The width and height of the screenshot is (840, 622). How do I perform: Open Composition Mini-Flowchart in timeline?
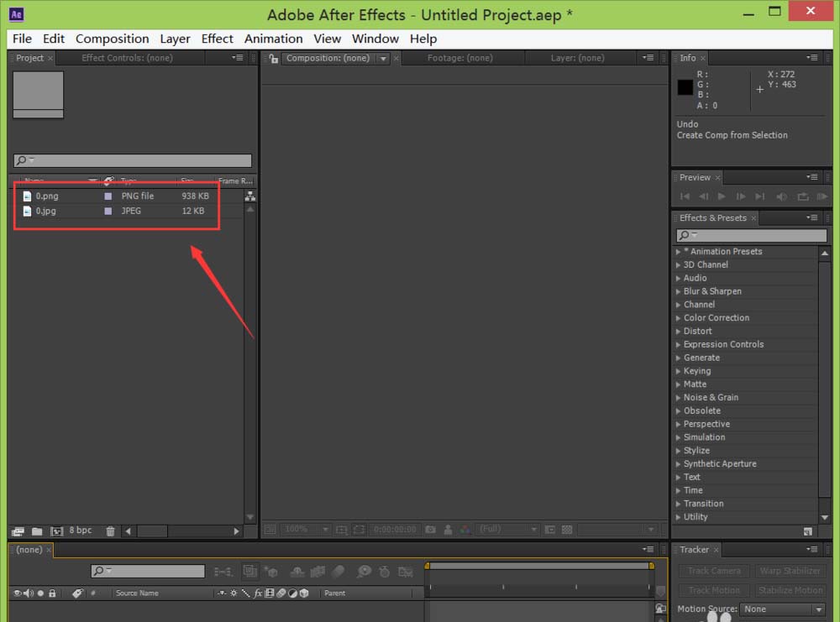(x=223, y=572)
